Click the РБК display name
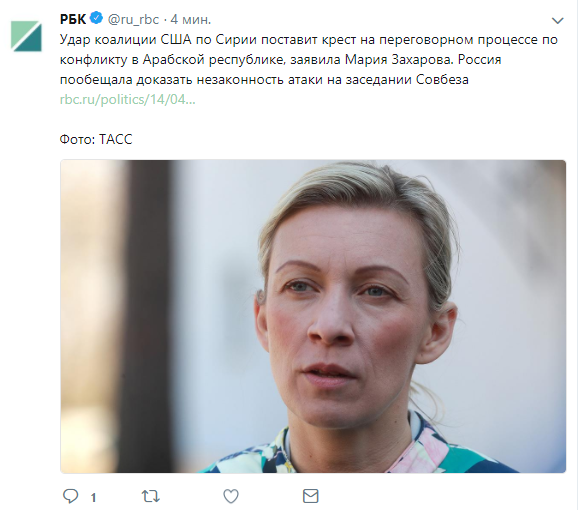Screen dimensions: 578x510 coord(73,19)
